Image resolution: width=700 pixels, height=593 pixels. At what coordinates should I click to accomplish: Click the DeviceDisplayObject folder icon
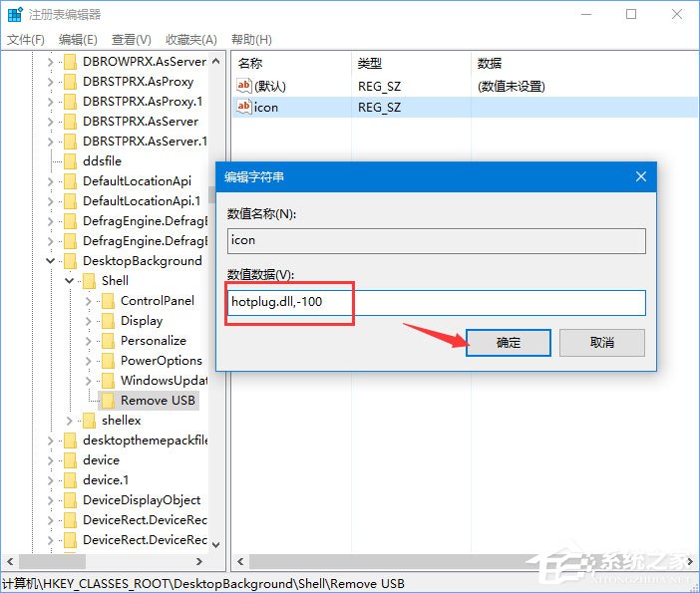point(70,500)
